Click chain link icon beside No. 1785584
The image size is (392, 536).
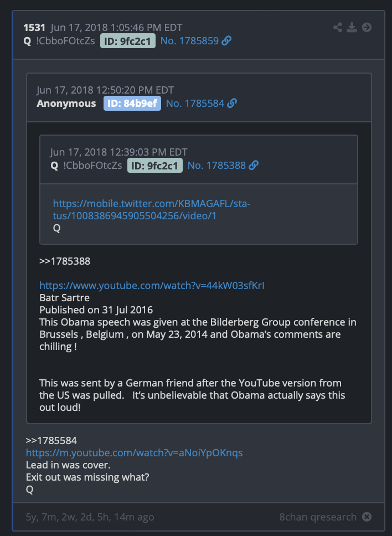point(232,103)
